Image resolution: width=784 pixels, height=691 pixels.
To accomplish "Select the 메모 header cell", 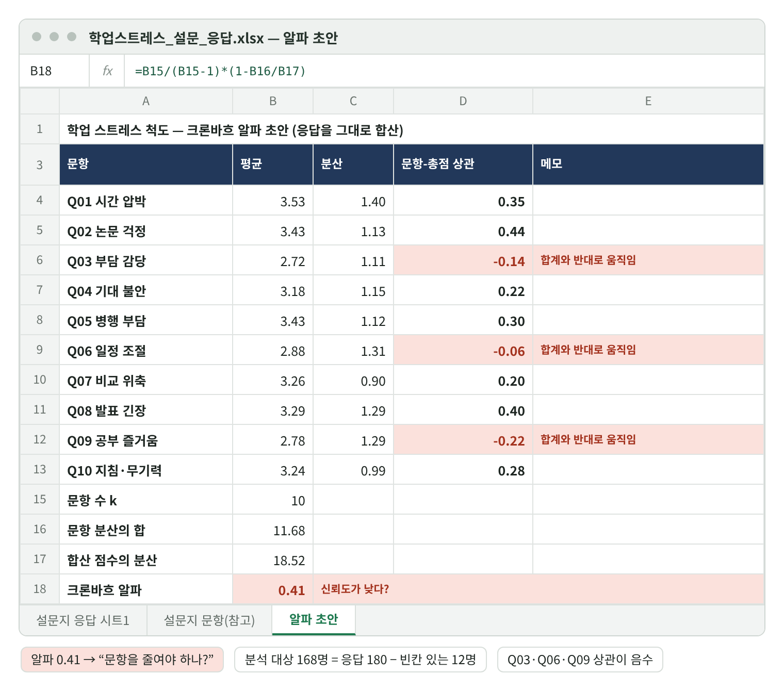I will pos(648,164).
